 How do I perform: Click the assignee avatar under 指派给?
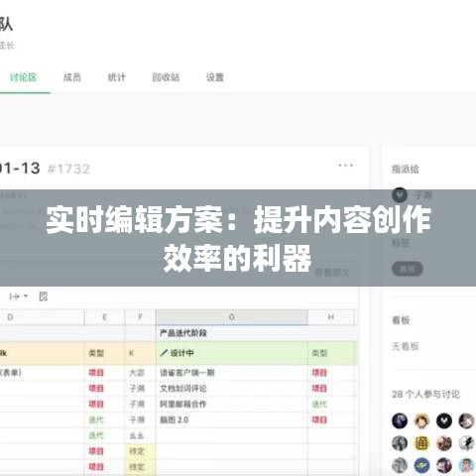pyautogui.click(x=400, y=195)
